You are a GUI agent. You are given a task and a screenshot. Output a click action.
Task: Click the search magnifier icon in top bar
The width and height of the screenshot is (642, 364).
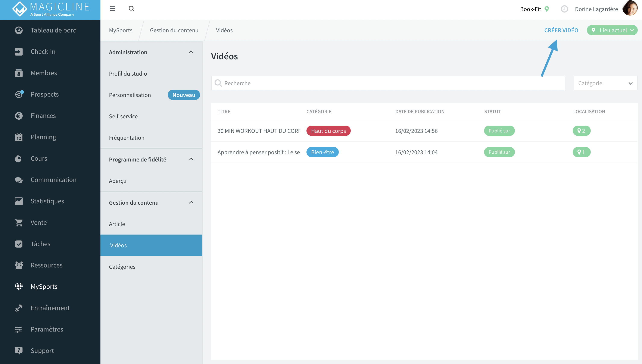(x=132, y=9)
